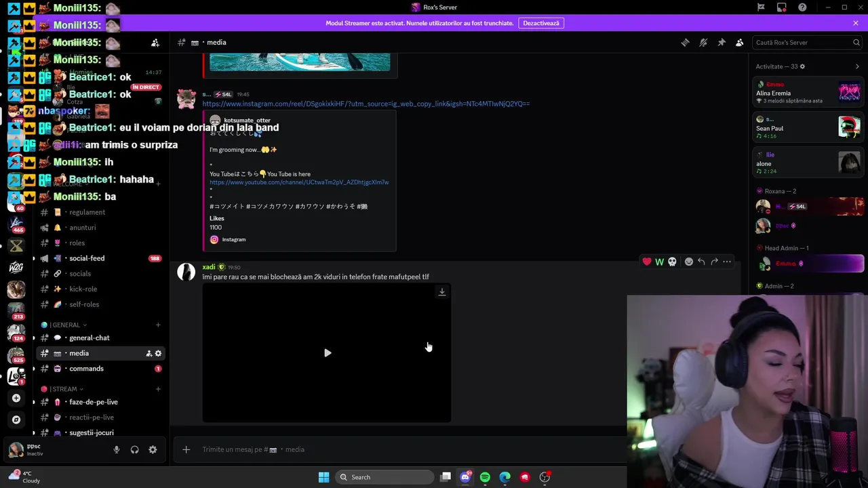
Task: Toggle channel notification mute bell
Action: 703,42
